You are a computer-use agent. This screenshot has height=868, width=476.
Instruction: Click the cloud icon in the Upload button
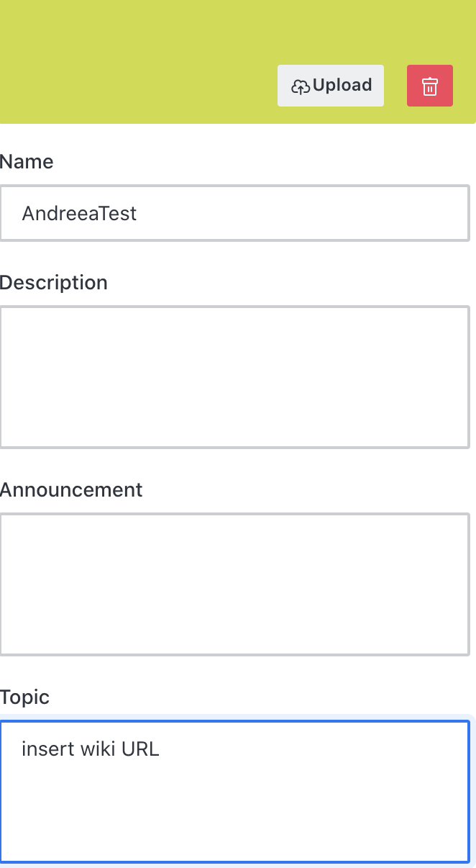tap(301, 86)
